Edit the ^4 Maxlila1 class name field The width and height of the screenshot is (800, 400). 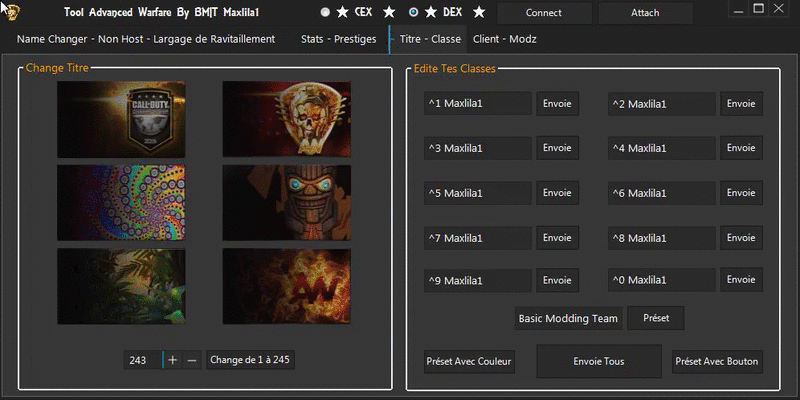662,148
